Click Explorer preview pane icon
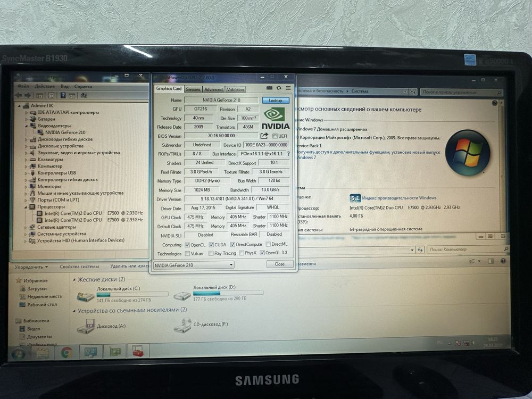This screenshot has width=532, height=399. (491, 261)
